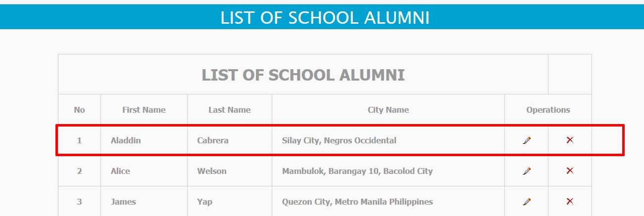Click the Operations column header

pyautogui.click(x=548, y=110)
